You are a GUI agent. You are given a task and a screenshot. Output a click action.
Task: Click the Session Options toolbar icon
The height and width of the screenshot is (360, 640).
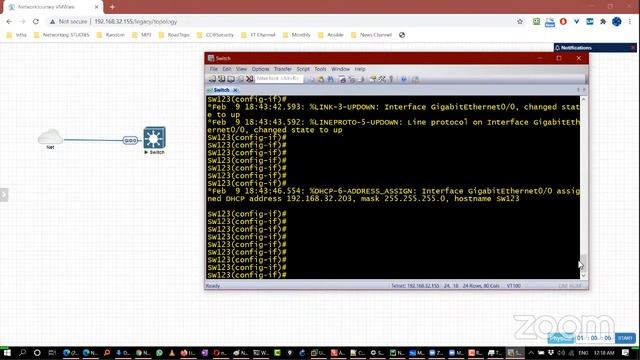pos(373,79)
